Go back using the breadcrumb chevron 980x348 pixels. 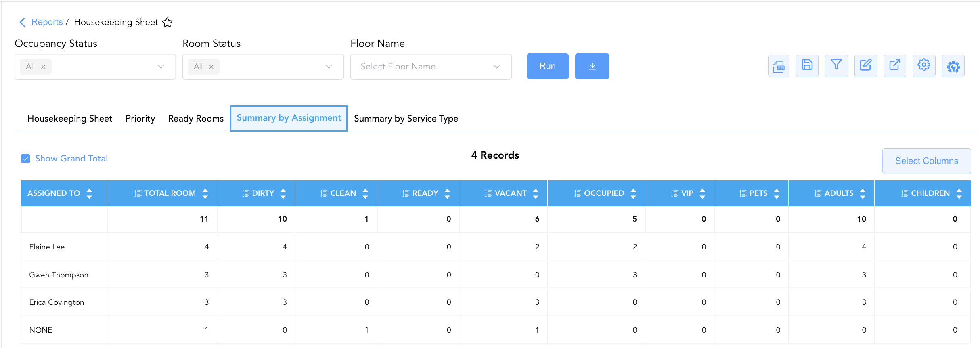22,22
